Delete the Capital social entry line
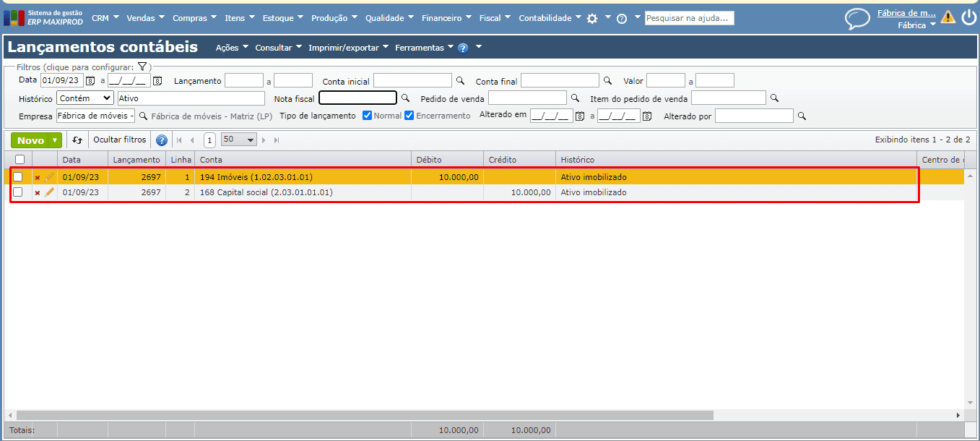Screen dimensions: 980x441 pos(38,193)
